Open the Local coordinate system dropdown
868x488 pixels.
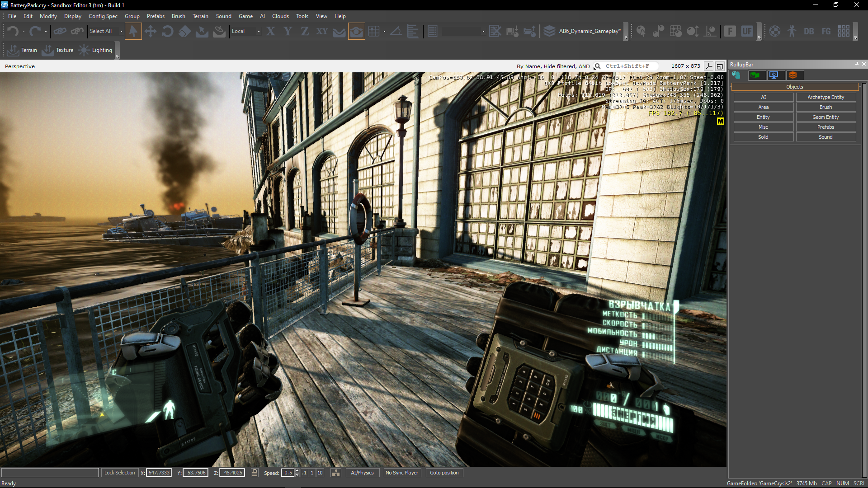tap(258, 31)
